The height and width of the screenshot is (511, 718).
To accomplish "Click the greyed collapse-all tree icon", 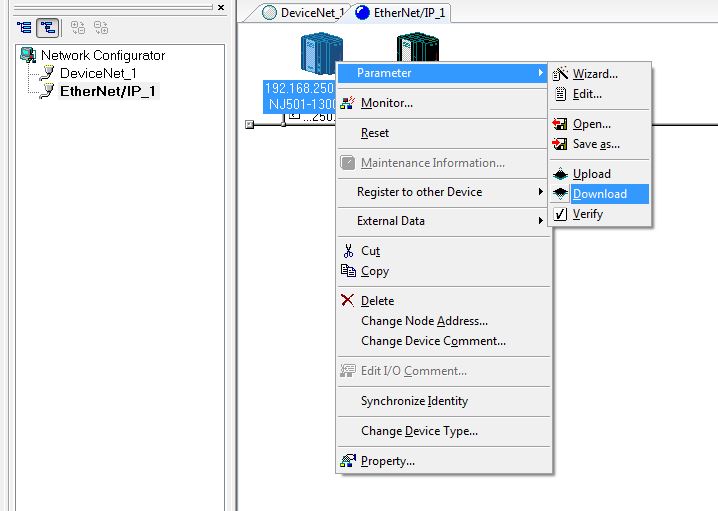I will pos(101,28).
